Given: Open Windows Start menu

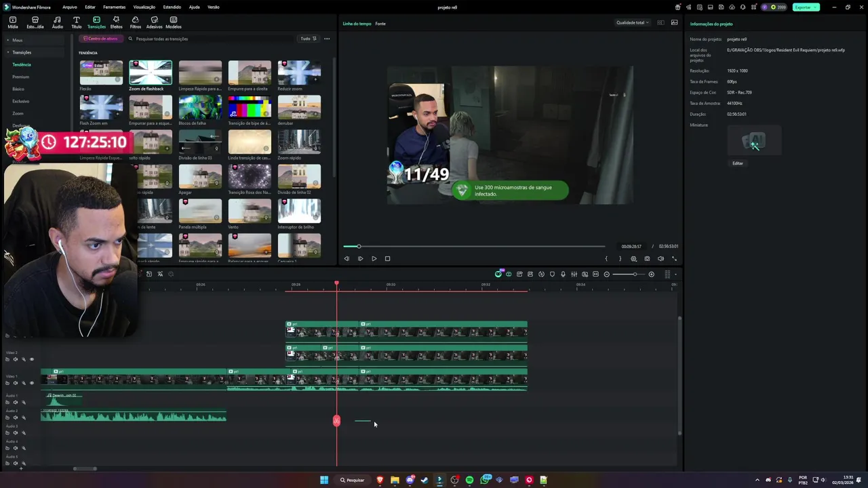Looking at the screenshot, I should tap(324, 480).
